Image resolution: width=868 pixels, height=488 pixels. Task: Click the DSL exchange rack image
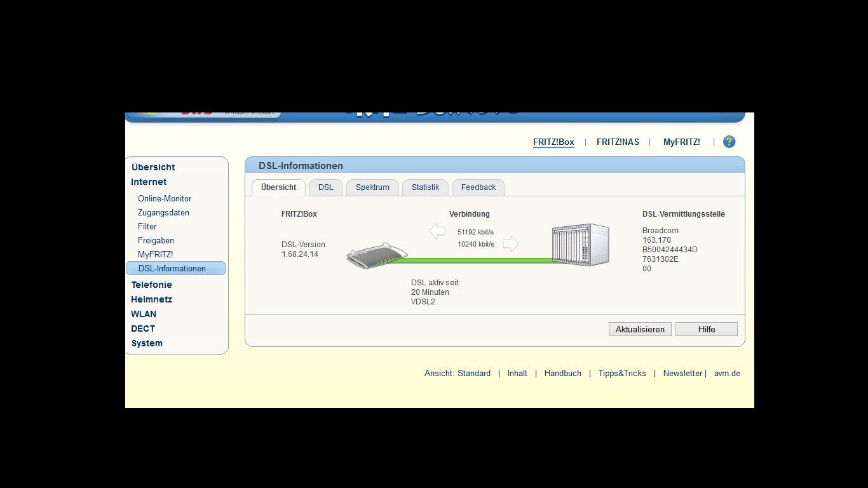coord(580,245)
